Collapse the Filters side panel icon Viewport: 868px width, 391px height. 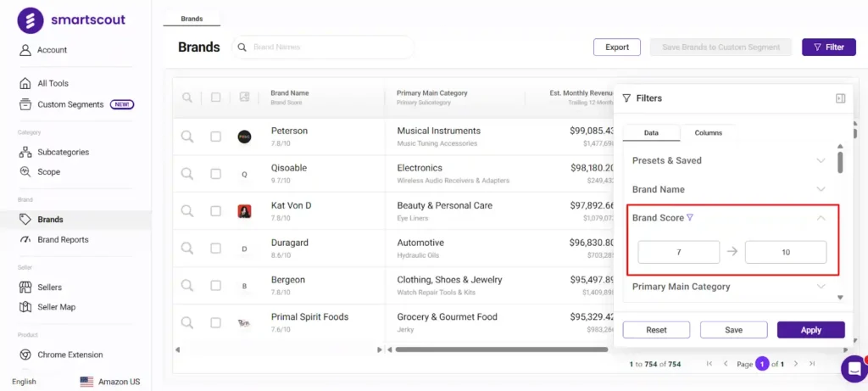tap(840, 98)
